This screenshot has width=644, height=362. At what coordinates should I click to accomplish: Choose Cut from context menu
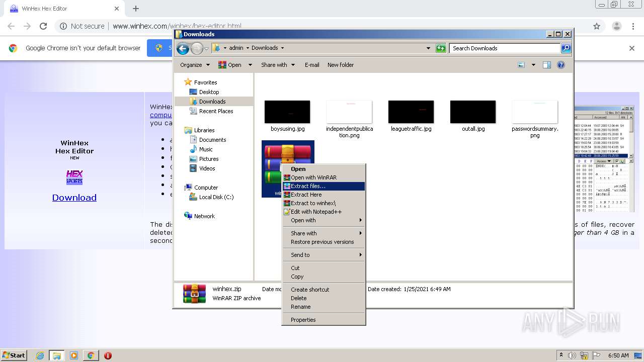[324, 268]
